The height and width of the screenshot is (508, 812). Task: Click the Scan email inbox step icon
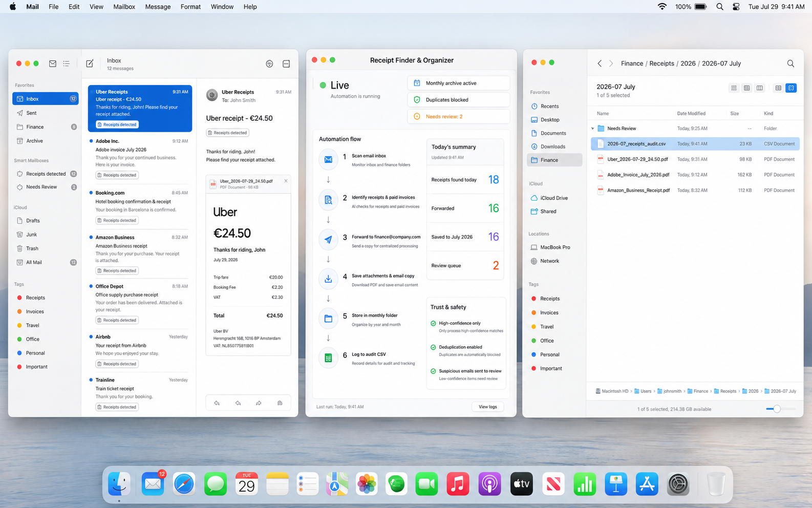coord(328,159)
